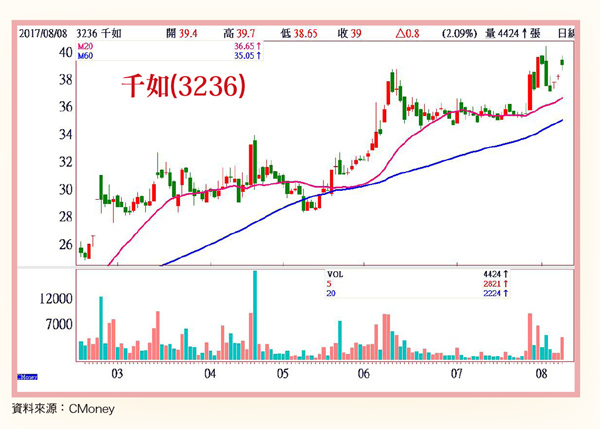Click the stock code 3236 千如 in header
The image size is (600, 429).
[x=99, y=34]
